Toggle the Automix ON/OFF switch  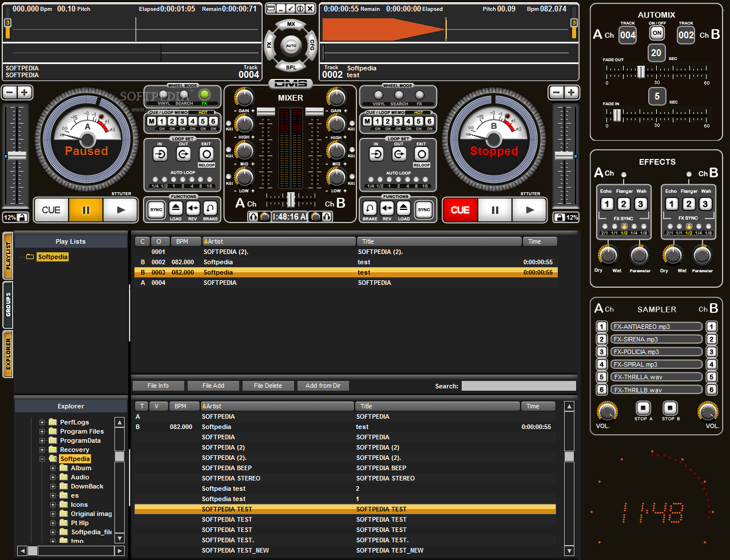click(657, 33)
